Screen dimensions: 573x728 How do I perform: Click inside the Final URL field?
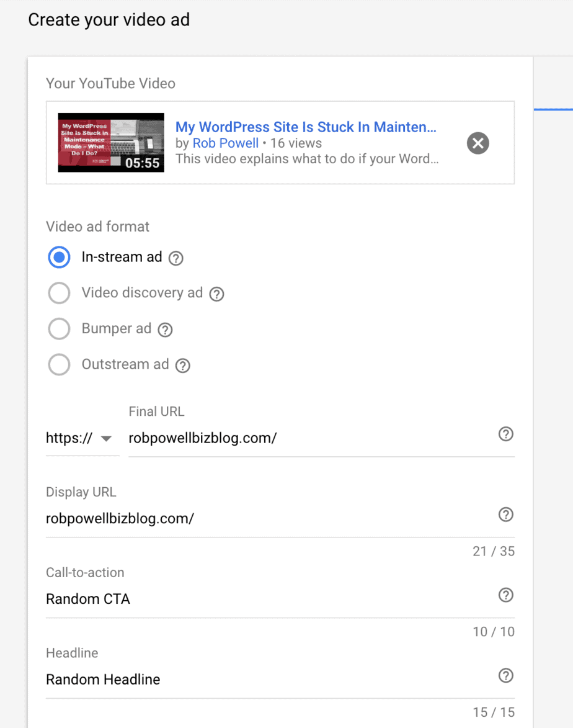[x=248, y=438]
